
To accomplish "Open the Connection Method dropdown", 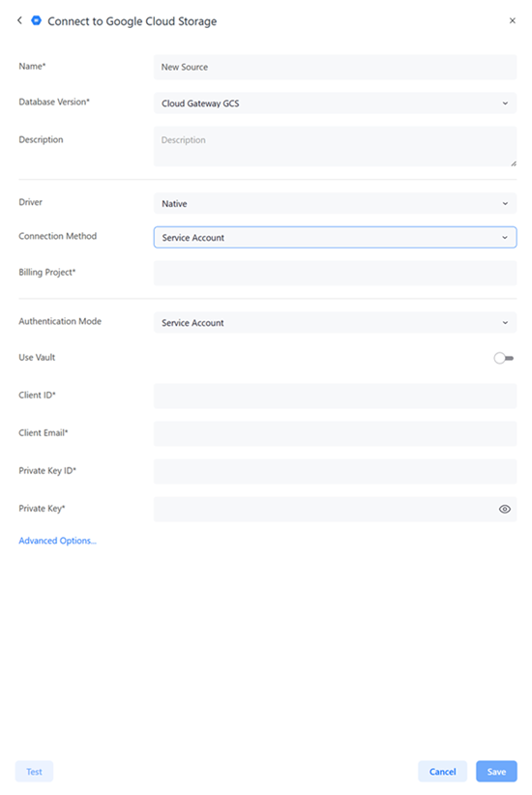I will (x=336, y=237).
